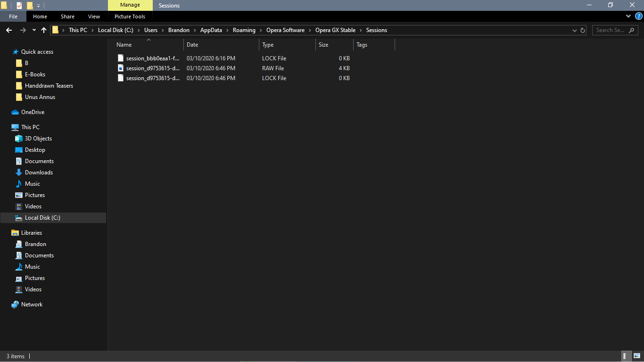Click the Properties quick access toolbar icon
Image resolution: width=644 pixels, height=362 pixels.
tap(19, 6)
